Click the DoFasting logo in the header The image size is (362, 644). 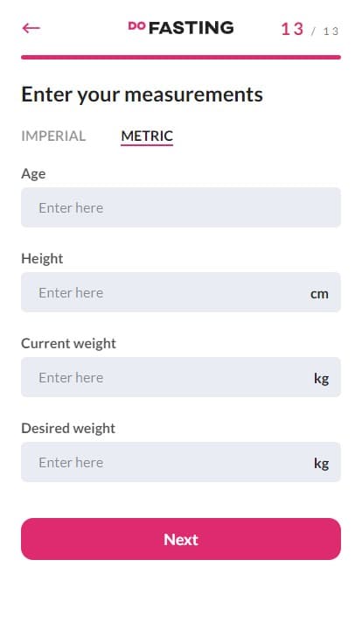click(181, 27)
